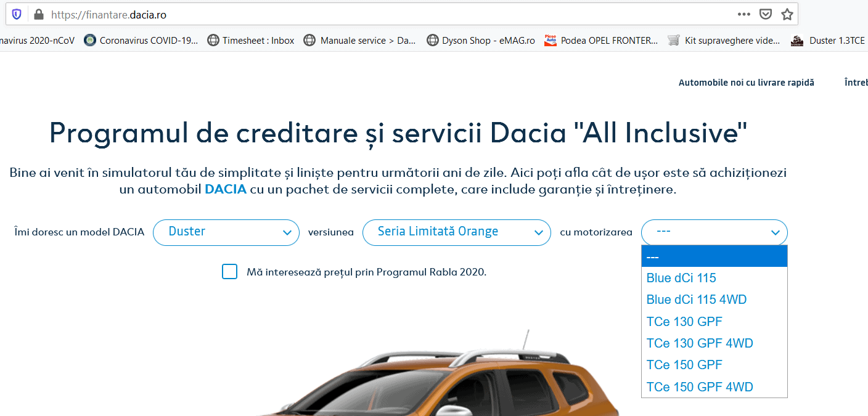Choose TCe 150 GPF 4WD from list
Viewport: 868px width, 416px height.
pos(699,387)
